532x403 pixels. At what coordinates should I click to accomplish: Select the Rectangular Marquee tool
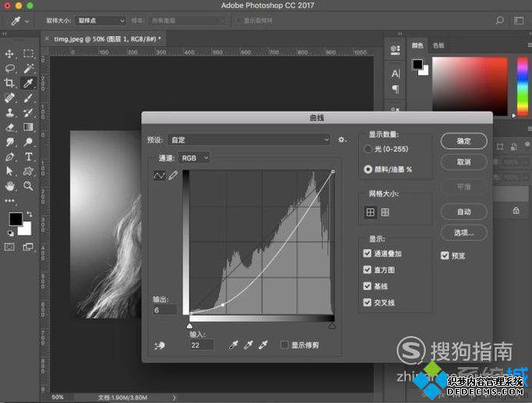pos(29,54)
